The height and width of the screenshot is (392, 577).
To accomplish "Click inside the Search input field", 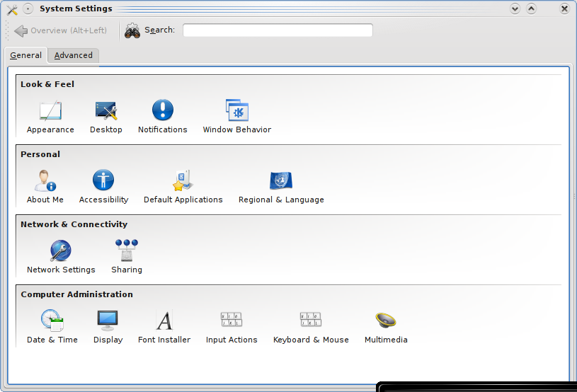I will point(278,30).
